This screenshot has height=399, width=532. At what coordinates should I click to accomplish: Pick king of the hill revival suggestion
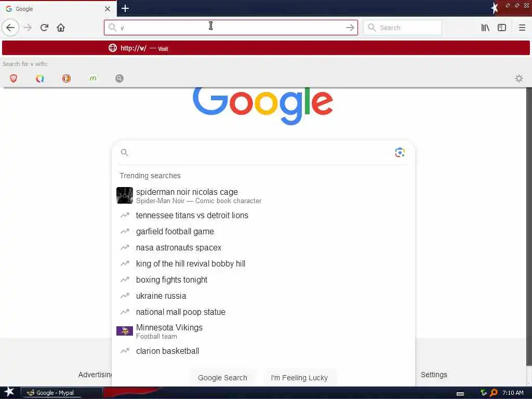263,263
